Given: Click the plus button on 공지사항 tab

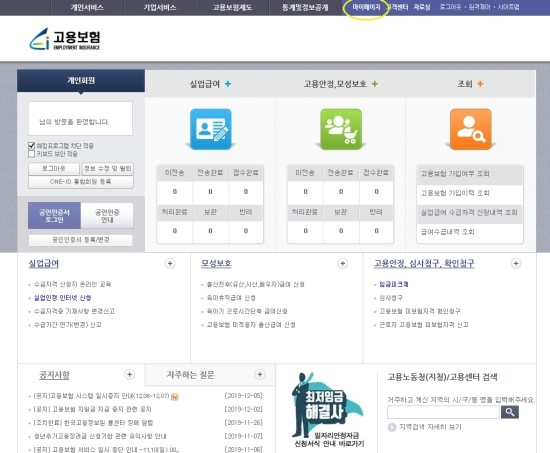Looking at the screenshot, I should coord(129,374).
